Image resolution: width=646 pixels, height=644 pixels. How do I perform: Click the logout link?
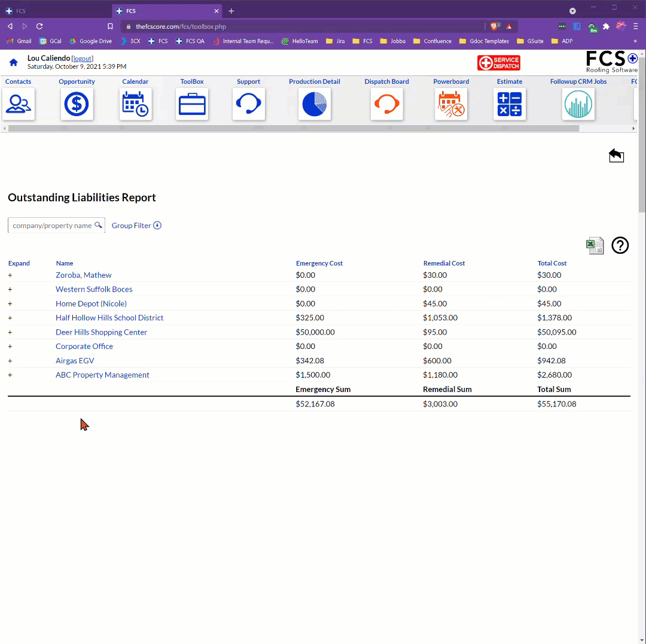[83, 59]
